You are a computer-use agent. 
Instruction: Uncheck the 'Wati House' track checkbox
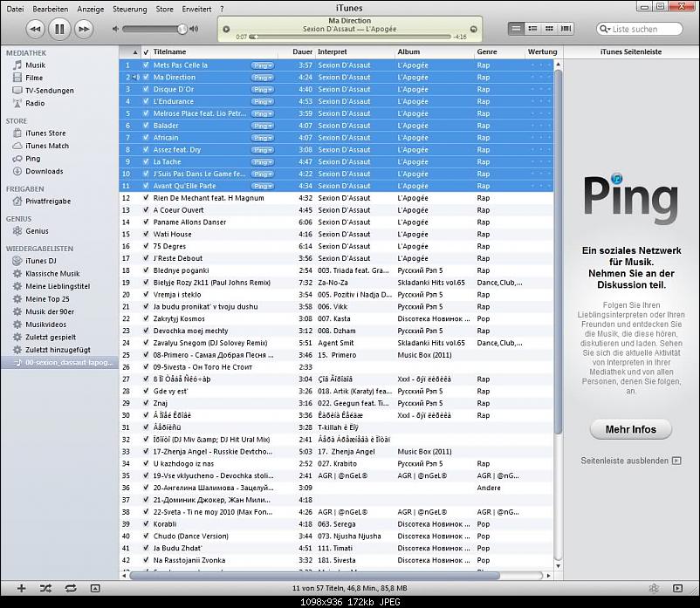coord(146,235)
